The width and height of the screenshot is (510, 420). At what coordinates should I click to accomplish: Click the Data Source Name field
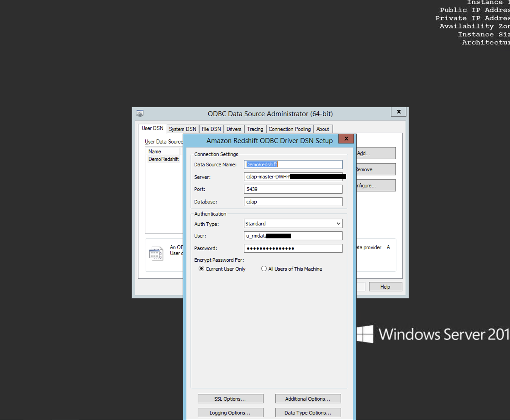[293, 164]
